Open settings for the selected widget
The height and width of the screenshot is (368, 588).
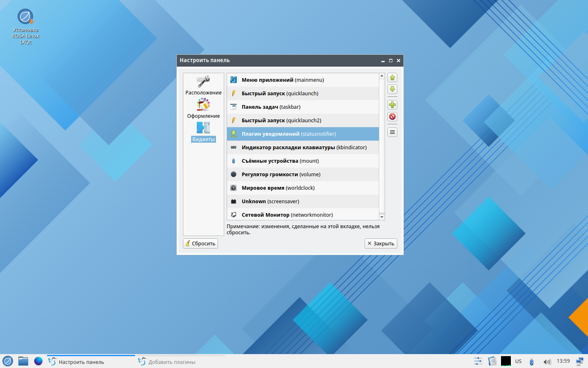coord(392,132)
